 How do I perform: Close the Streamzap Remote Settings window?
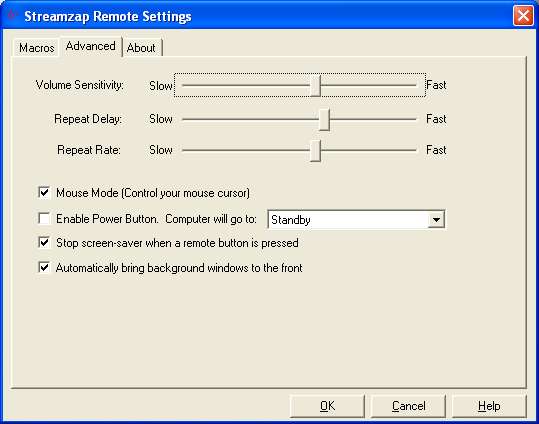pos(523,15)
